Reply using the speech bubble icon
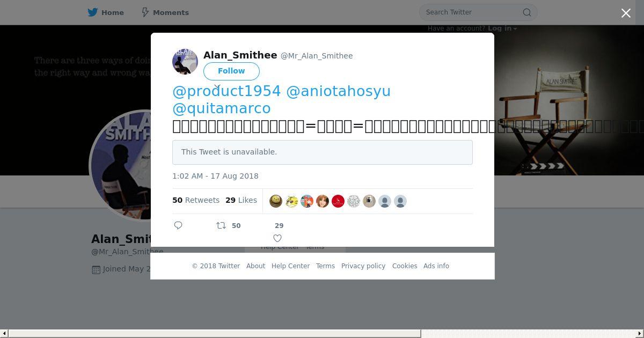The width and height of the screenshot is (644, 338). (x=178, y=225)
